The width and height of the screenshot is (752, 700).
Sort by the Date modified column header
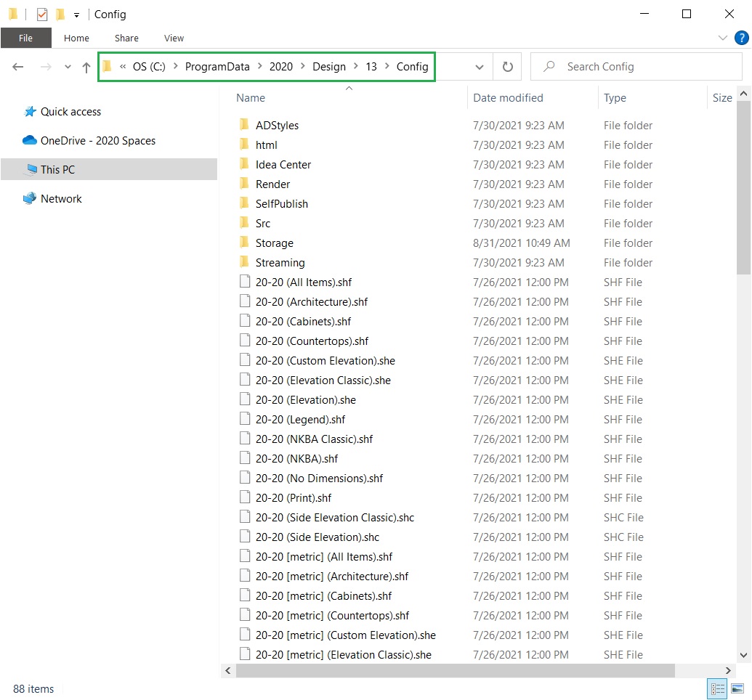pos(508,98)
